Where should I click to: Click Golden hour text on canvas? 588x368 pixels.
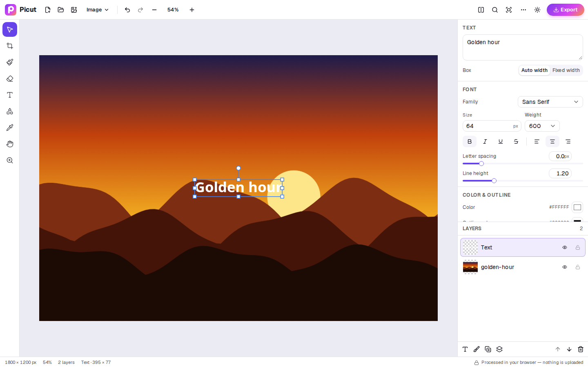tap(238, 188)
